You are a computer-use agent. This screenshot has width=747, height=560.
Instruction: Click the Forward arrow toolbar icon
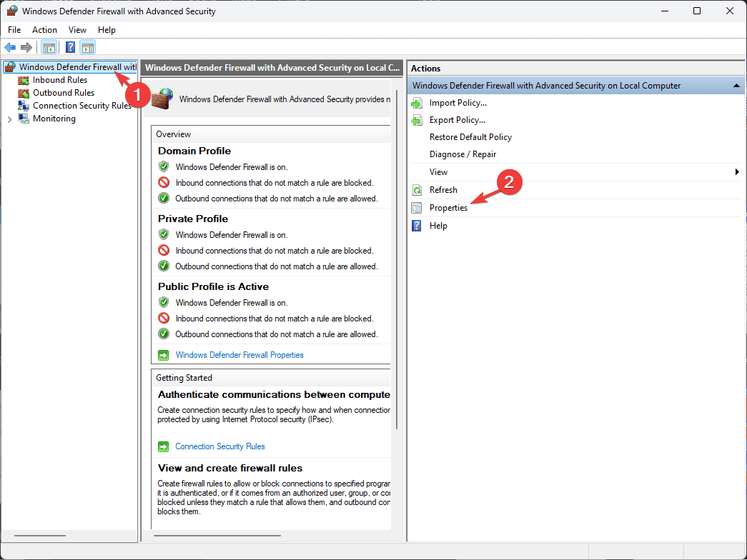[26, 47]
